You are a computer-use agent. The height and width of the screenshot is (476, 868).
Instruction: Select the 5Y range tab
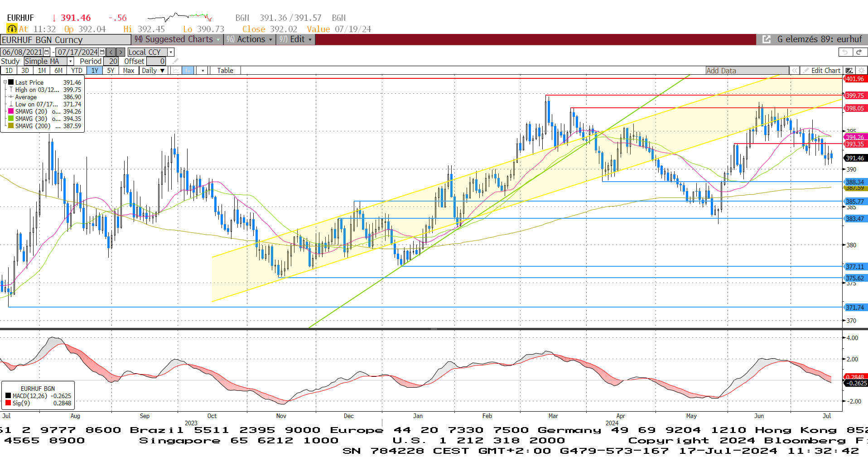(111, 71)
